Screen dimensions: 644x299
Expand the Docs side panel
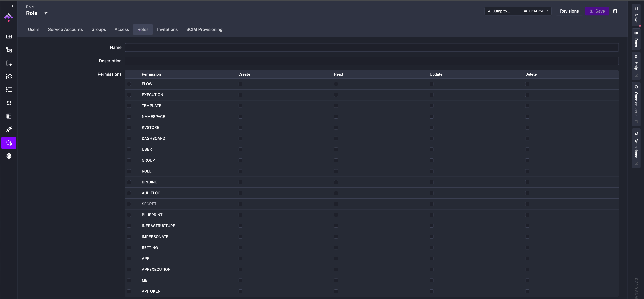[x=636, y=39]
